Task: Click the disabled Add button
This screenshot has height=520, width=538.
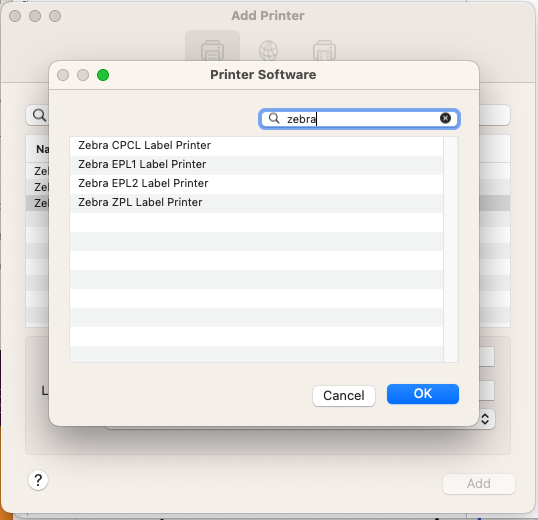Action: pos(479,484)
